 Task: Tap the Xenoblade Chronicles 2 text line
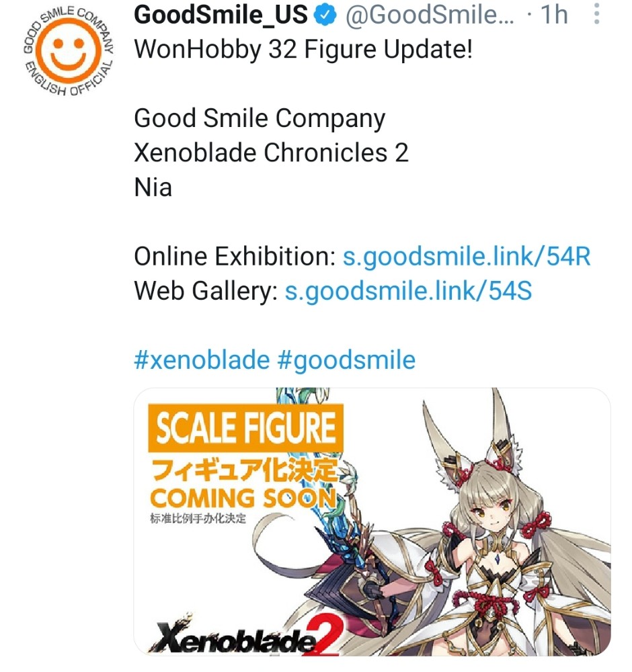tap(272, 153)
